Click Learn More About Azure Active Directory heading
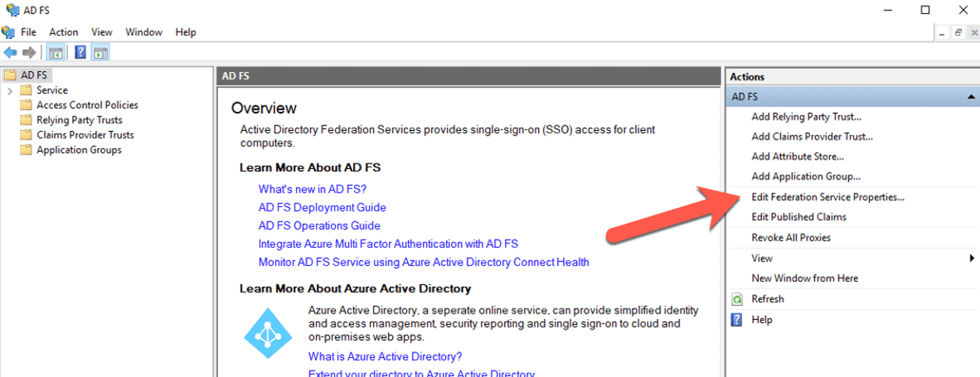The height and width of the screenshot is (377, 980). pyautogui.click(x=355, y=288)
